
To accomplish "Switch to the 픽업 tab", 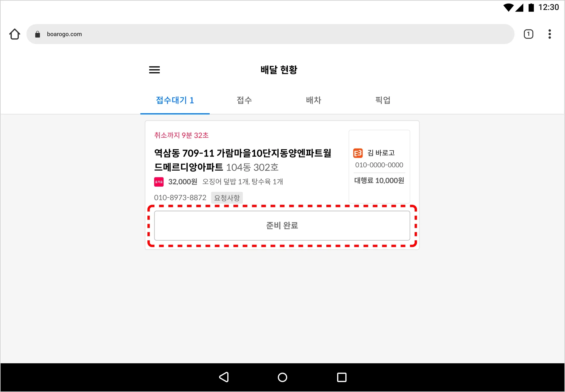I will tap(383, 100).
